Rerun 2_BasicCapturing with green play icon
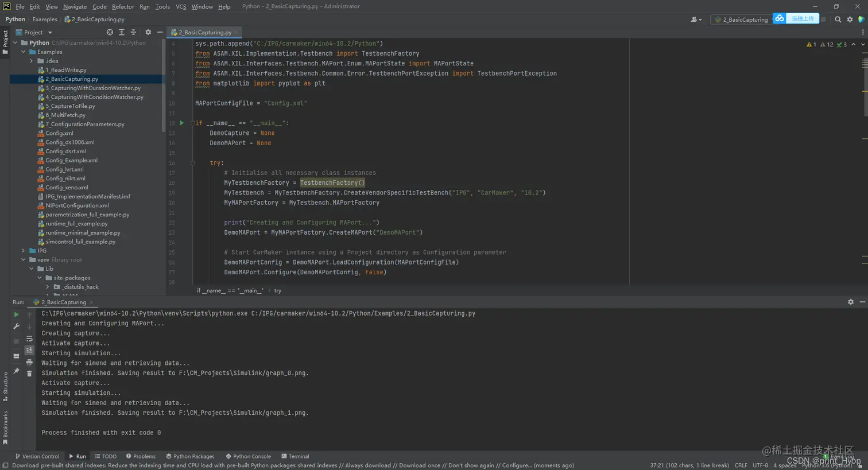The width and height of the screenshot is (868, 470). click(x=16, y=314)
